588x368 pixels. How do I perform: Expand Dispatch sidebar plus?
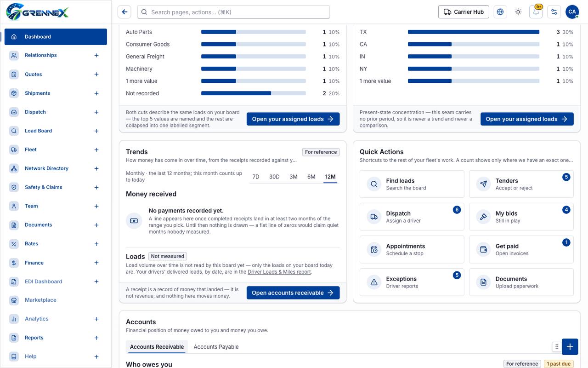(96, 112)
